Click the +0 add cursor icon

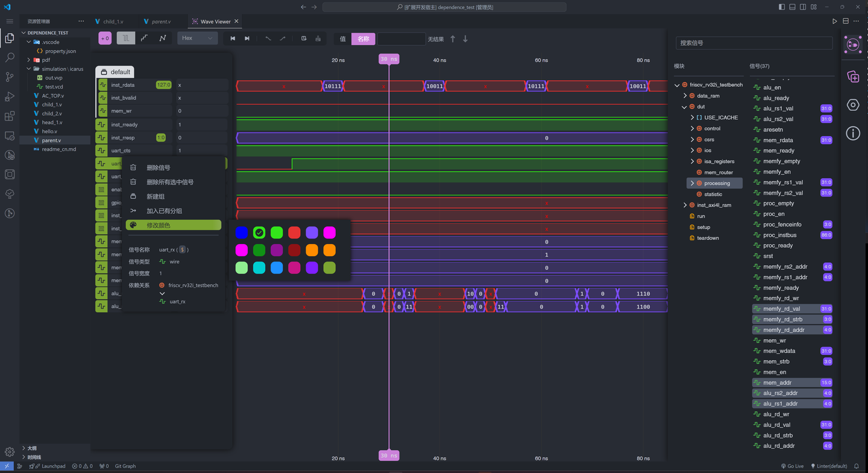tap(105, 38)
